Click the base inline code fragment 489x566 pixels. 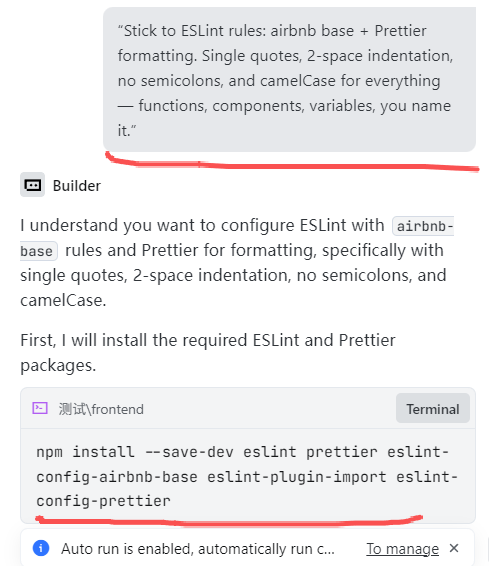coord(38,251)
